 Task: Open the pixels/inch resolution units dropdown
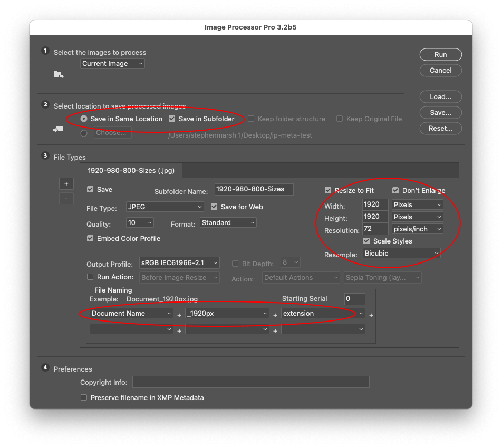418,229
